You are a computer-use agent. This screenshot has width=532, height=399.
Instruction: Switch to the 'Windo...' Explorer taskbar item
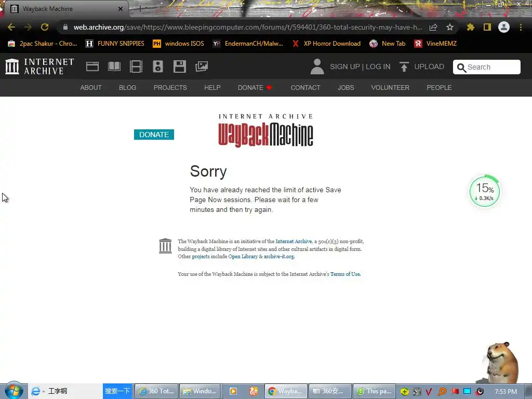tap(200, 391)
